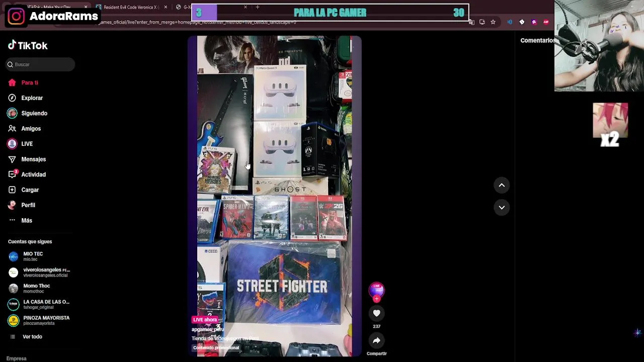Viewport: 644px width, 362px height.
Task: Click the Cuentas que sigues heading
Action: (30, 242)
